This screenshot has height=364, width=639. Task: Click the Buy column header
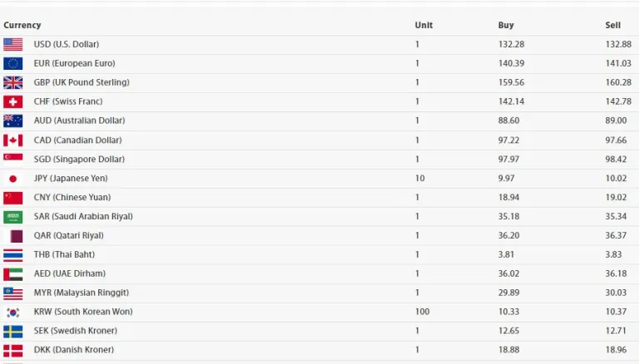tap(506, 25)
